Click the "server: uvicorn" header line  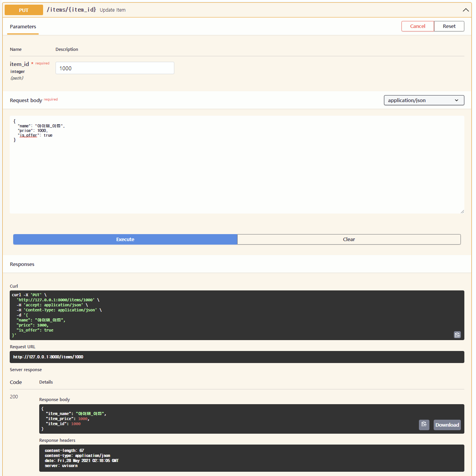click(x=61, y=466)
